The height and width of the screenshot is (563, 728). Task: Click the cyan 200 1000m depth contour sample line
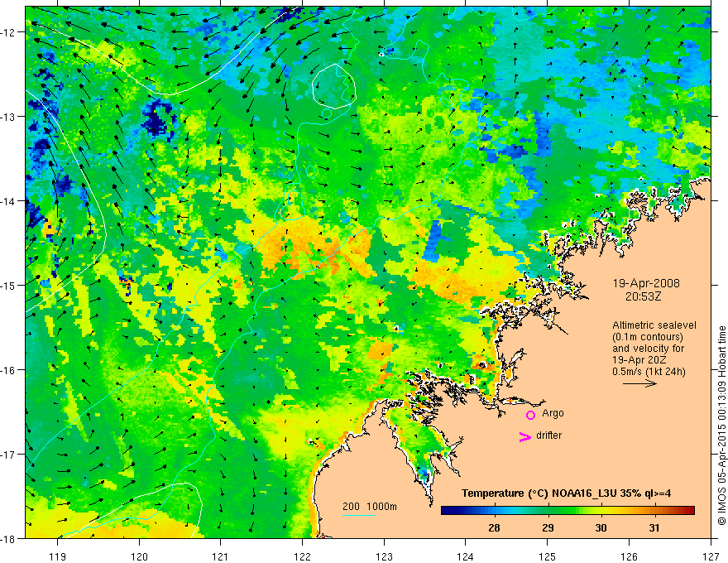(358, 515)
